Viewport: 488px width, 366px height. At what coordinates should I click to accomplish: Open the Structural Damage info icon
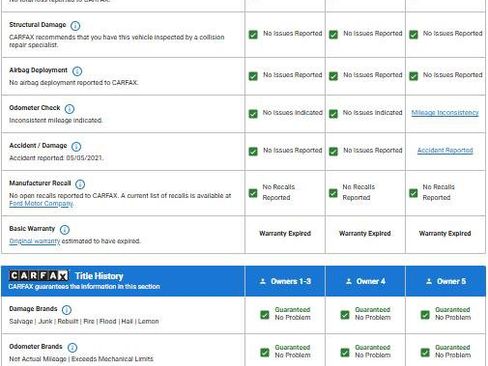click(x=75, y=26)
